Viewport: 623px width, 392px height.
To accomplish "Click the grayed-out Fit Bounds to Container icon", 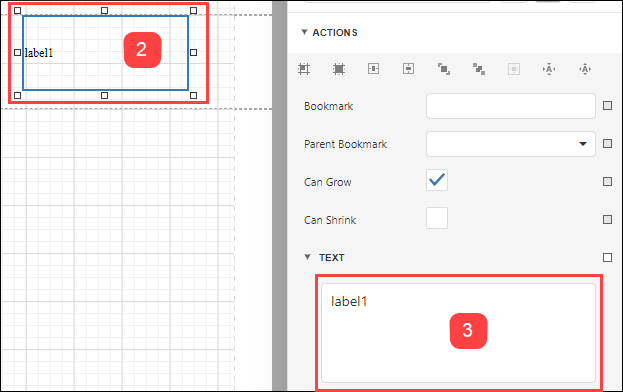I will tap(514, 69).
